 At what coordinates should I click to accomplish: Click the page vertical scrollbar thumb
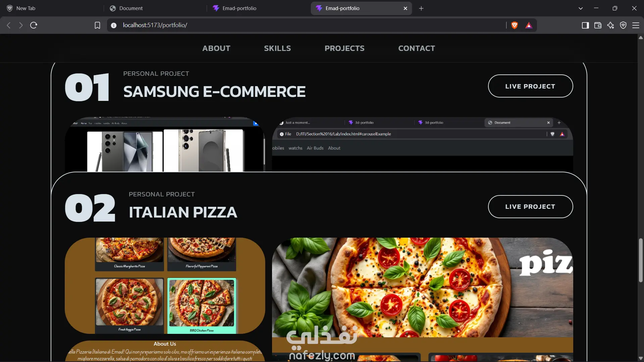[641, 260]
